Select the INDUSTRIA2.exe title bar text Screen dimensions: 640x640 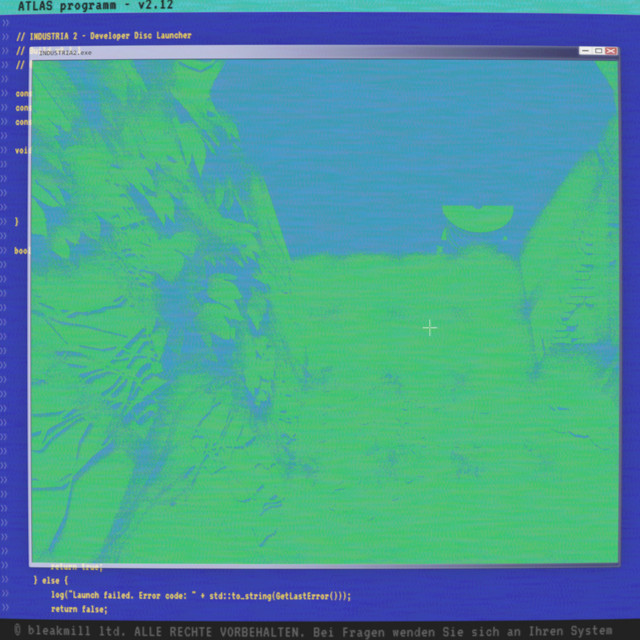(66, 52)
